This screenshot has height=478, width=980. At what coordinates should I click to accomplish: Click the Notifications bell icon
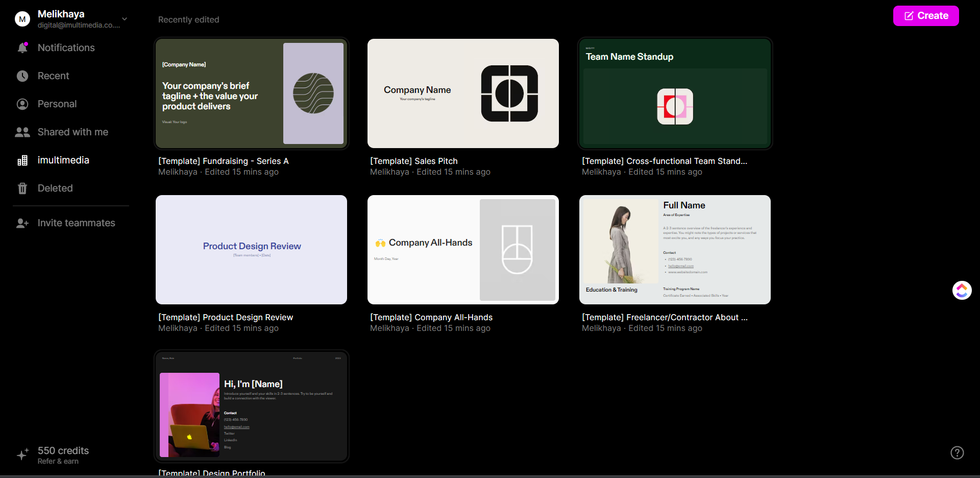pos(22,48)
